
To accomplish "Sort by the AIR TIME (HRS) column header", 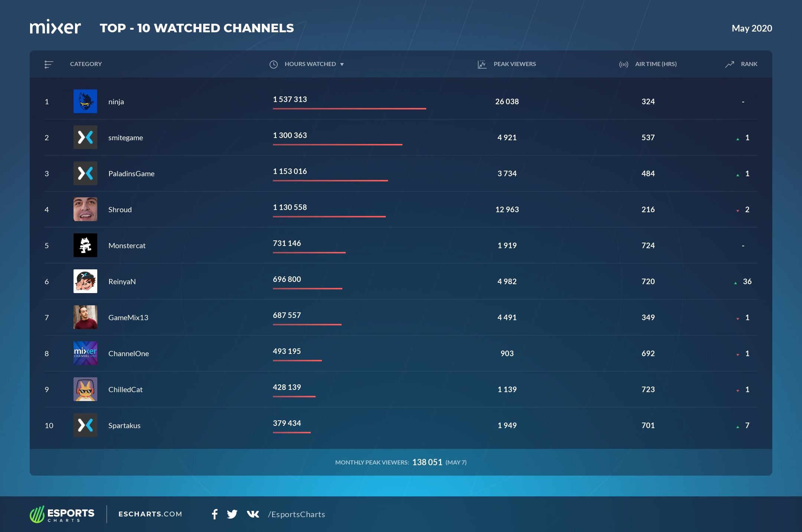I will pos(656,64).
